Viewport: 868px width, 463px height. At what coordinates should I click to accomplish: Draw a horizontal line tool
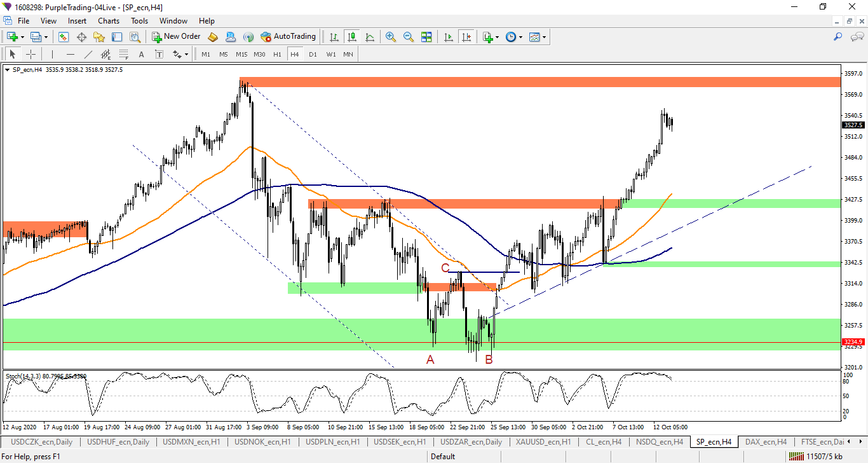(x=70, y=54)
